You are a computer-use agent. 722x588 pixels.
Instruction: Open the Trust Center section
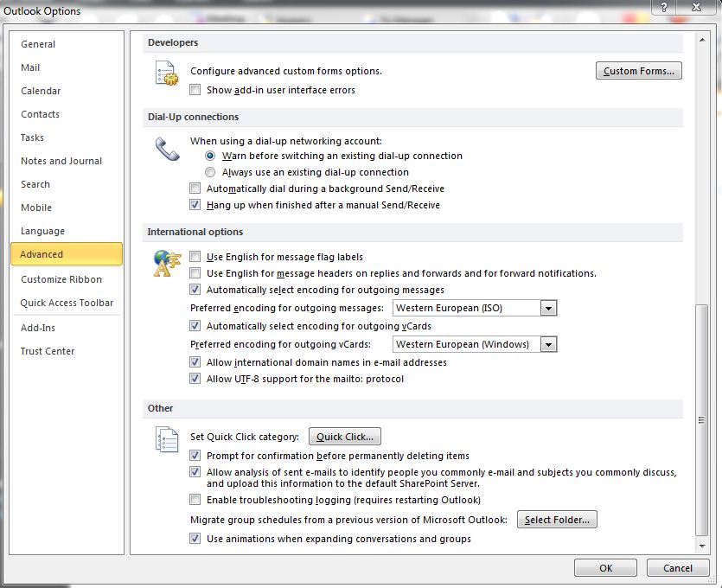coord(48,351)
